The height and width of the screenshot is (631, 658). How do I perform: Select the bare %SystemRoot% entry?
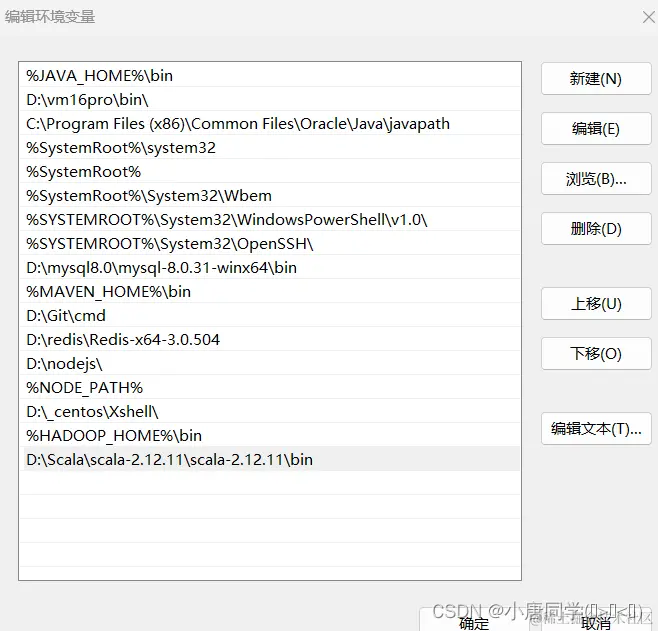pyautogui.click(x=269, y=172)
